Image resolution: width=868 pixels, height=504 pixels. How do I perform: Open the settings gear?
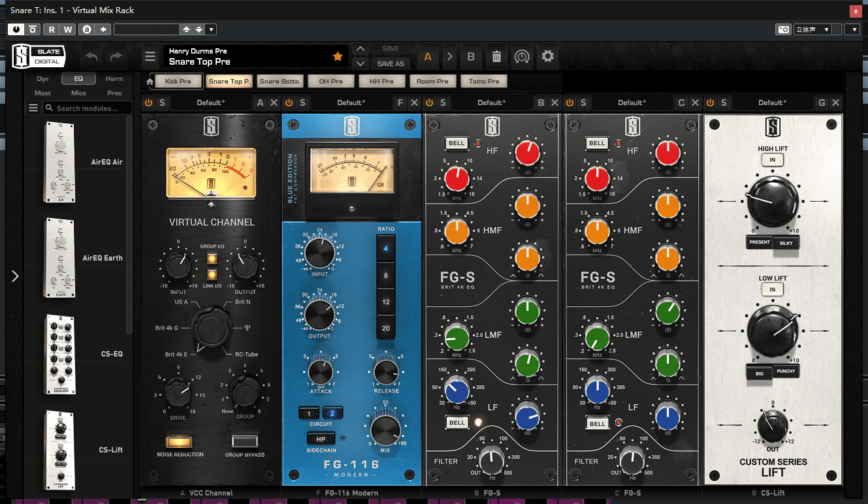(x=548, y=57)
